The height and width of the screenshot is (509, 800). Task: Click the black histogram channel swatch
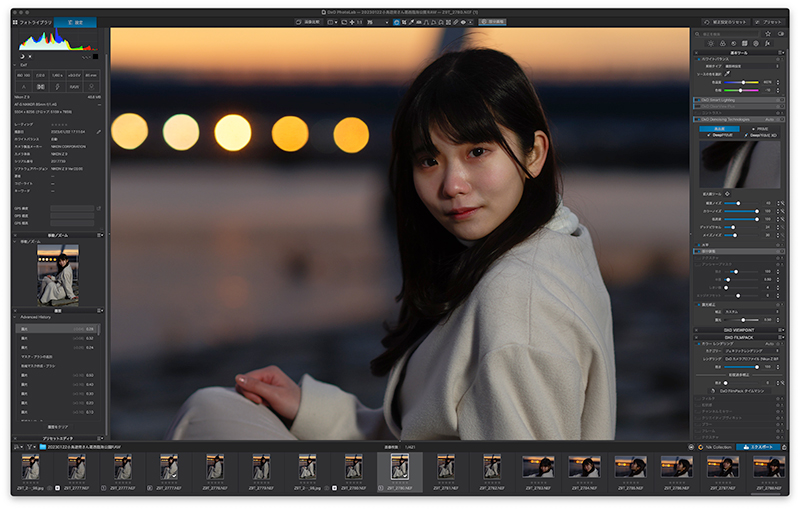(x=95, y=56)
